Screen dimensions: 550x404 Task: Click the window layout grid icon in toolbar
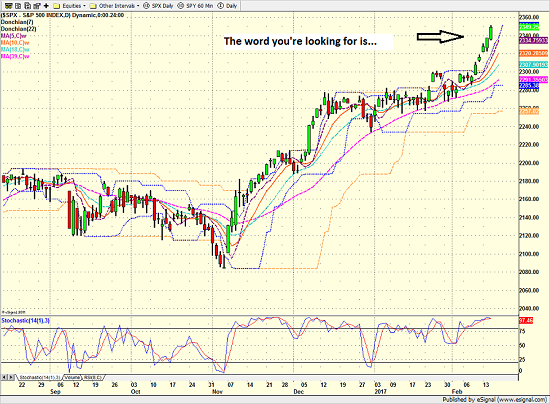click(x=18, y=6)
